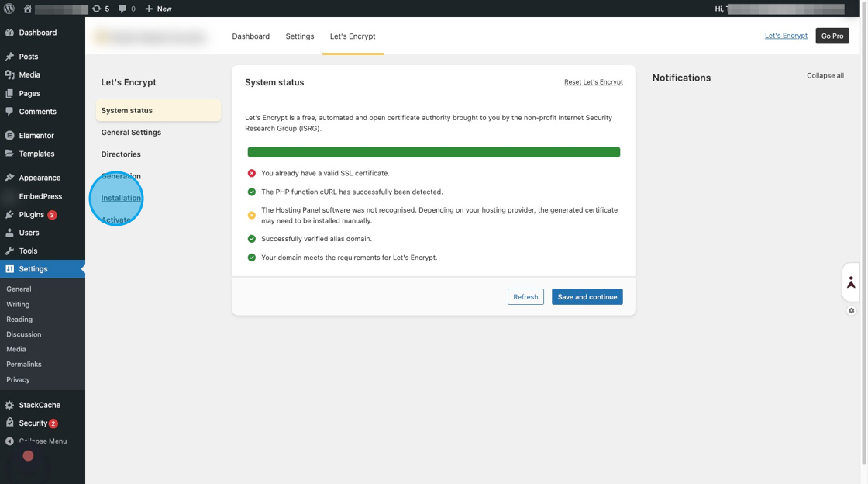Select System status step

(x=158, y=110)
